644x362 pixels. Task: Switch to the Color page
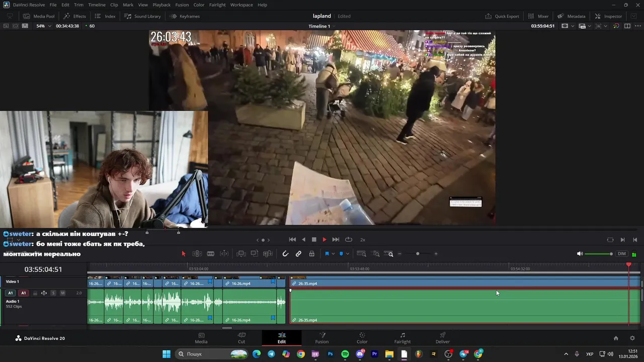coord(362,338)
